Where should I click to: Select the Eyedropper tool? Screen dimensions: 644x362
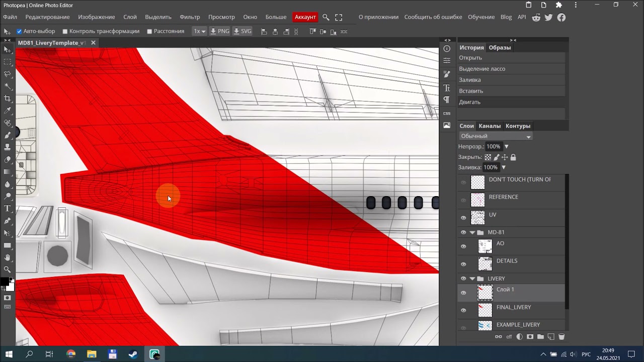pyautogui.click(x=8, y=111)
